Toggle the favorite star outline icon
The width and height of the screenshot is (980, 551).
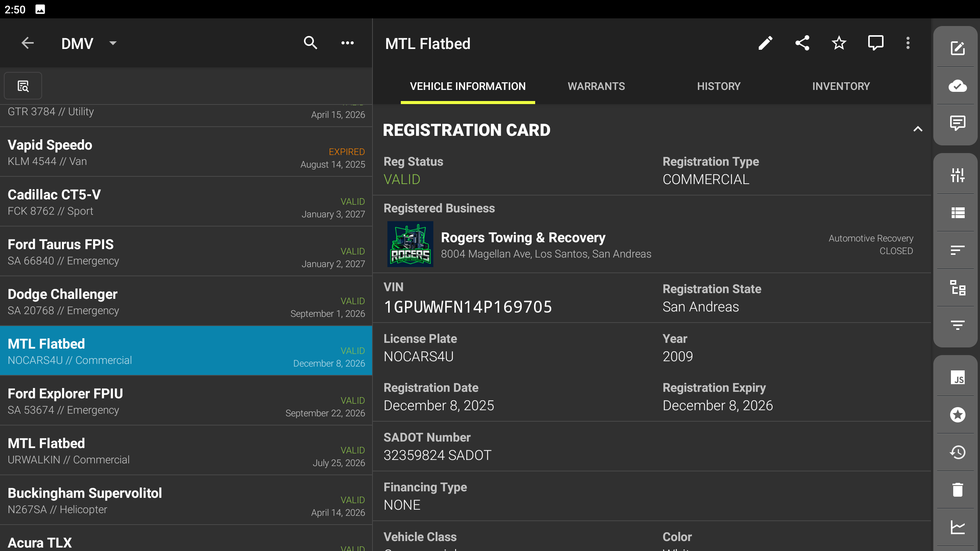coord(839,43)
